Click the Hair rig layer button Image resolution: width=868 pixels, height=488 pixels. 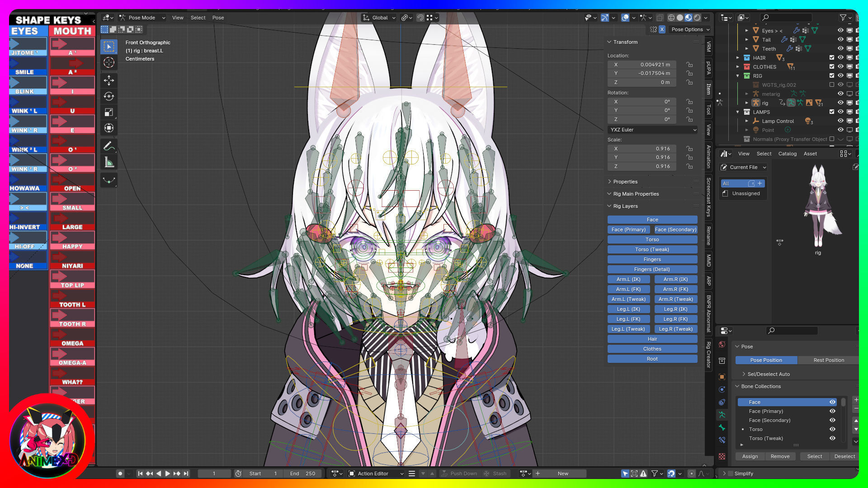click(652, 339)
